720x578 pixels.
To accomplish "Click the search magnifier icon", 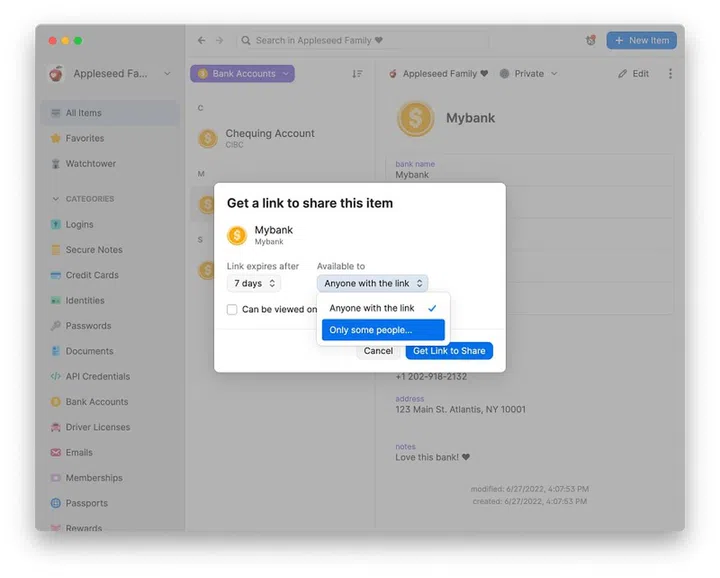I will click(x=246, y=40).
